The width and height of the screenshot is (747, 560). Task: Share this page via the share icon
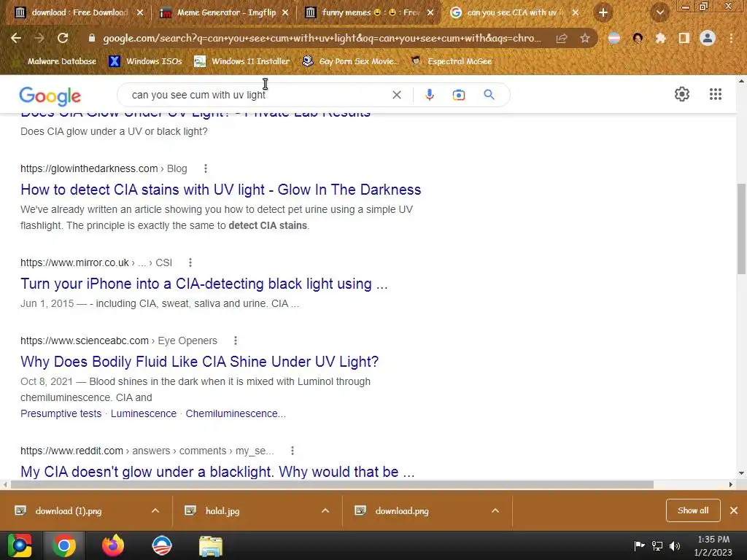coord(562,38)
